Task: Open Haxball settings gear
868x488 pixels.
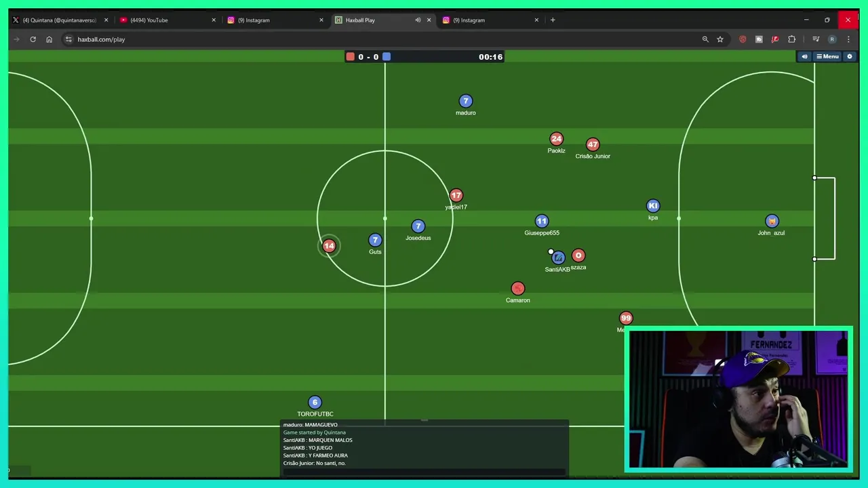Action: [x=850, y=57]
